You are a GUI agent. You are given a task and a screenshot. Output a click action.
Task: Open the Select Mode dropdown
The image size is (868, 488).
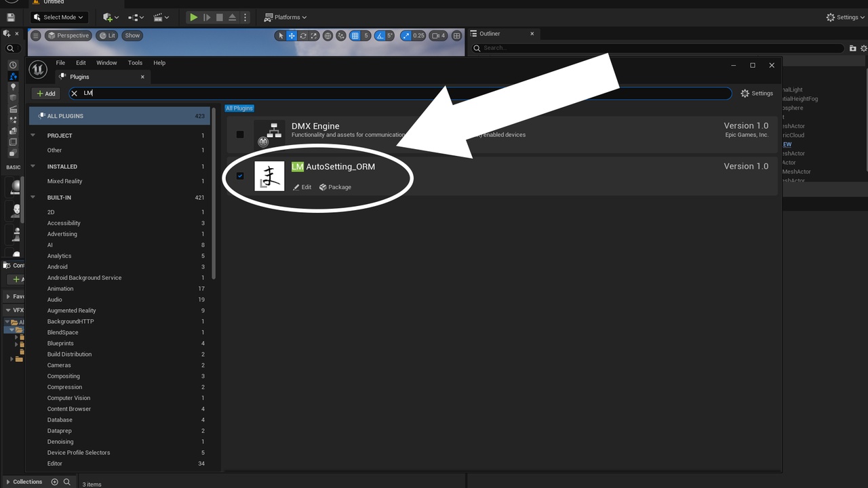(58, 17)
